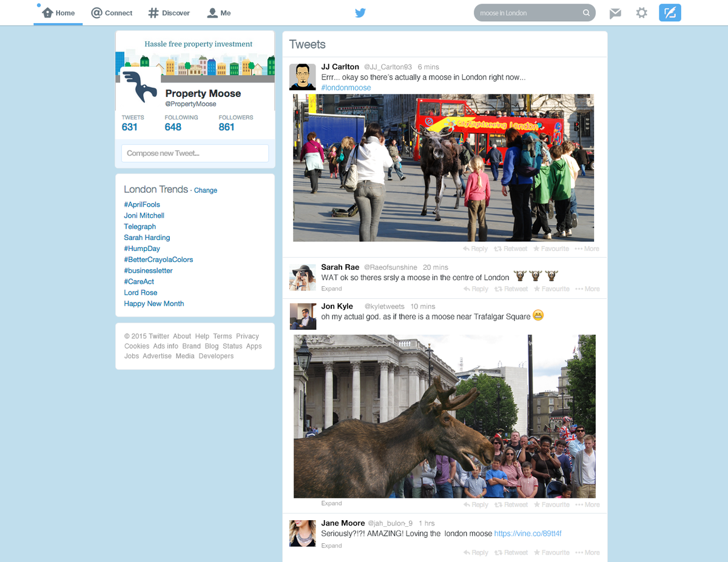Image resolution: width=728 pixels, height=562 pixels.
Task: Open the Joni Mitchell trend
Action: pyautogui.click(x=144, y=215)
